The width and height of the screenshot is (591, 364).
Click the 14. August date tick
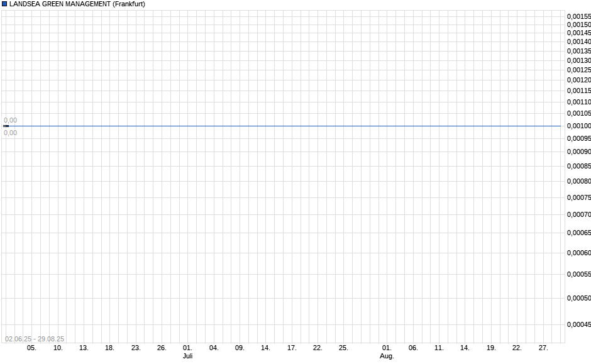tap(465, 347)
